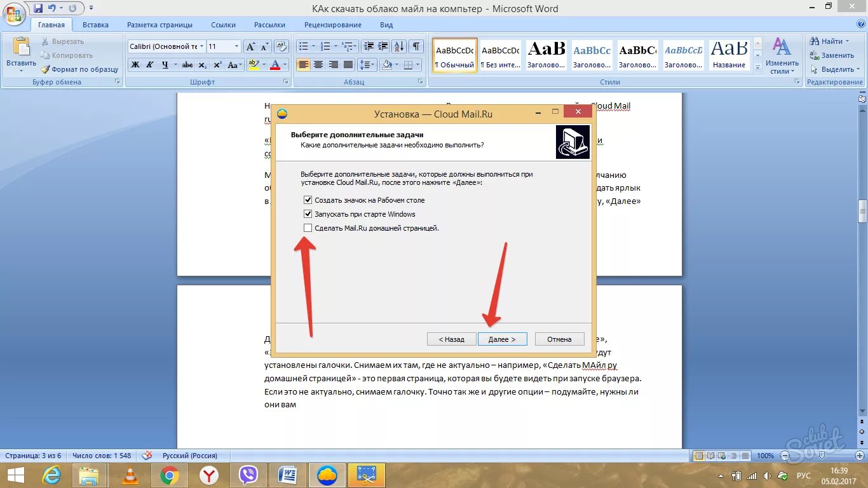Open Шрифт dialog launcher

click(x=286, y=82)
